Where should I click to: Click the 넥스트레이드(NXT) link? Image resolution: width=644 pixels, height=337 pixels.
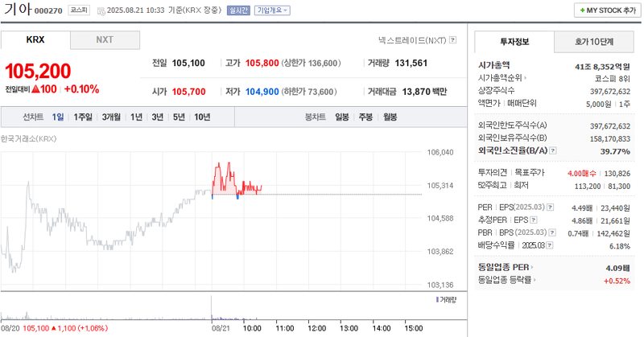pos(412,40)
